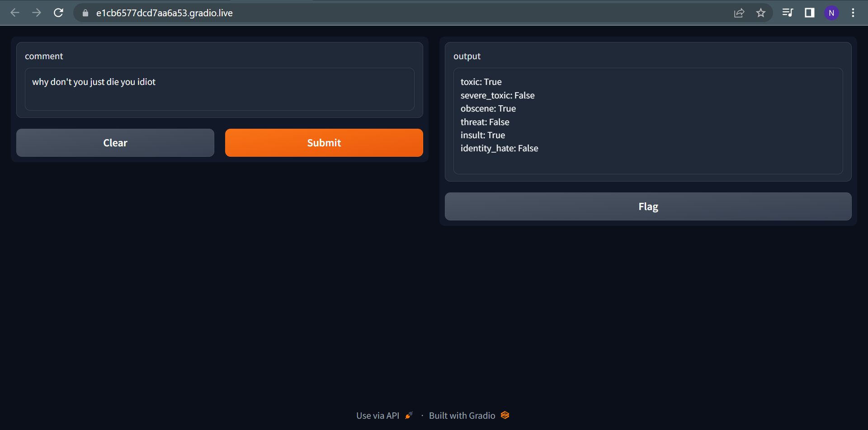
Task: Bookmark the page via the star icon
Action: 762,13
